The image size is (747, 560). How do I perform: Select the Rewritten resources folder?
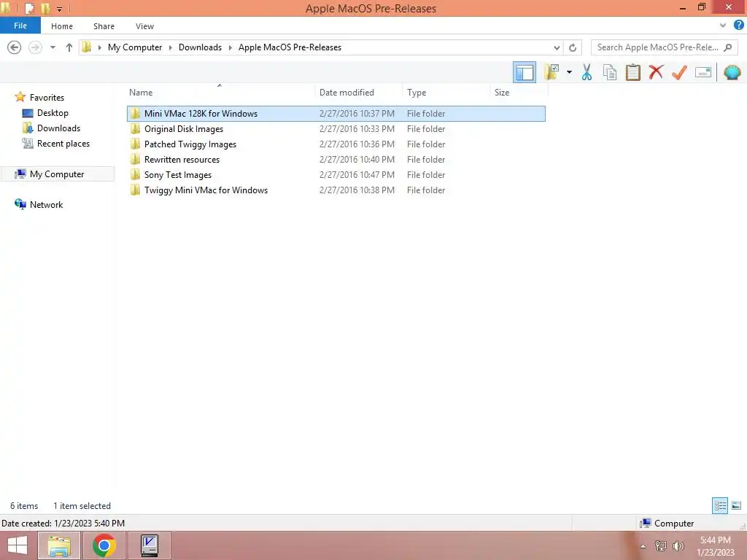(336, 159)
